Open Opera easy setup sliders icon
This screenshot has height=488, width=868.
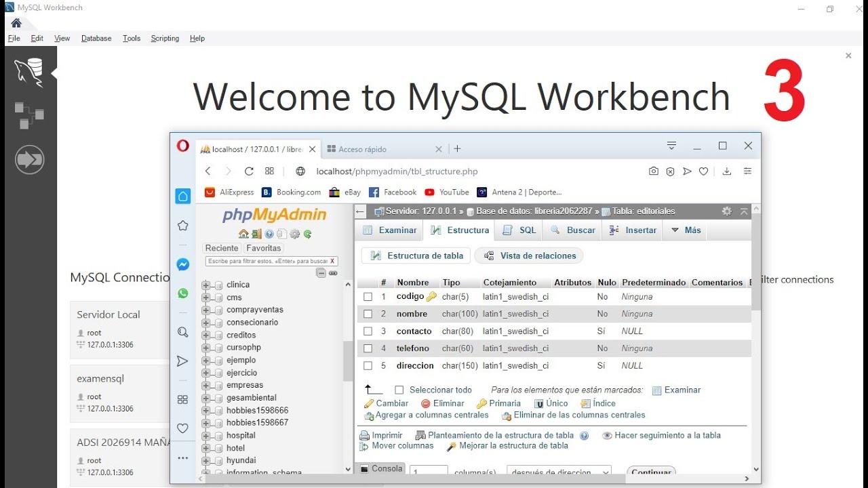click(748, 171)
